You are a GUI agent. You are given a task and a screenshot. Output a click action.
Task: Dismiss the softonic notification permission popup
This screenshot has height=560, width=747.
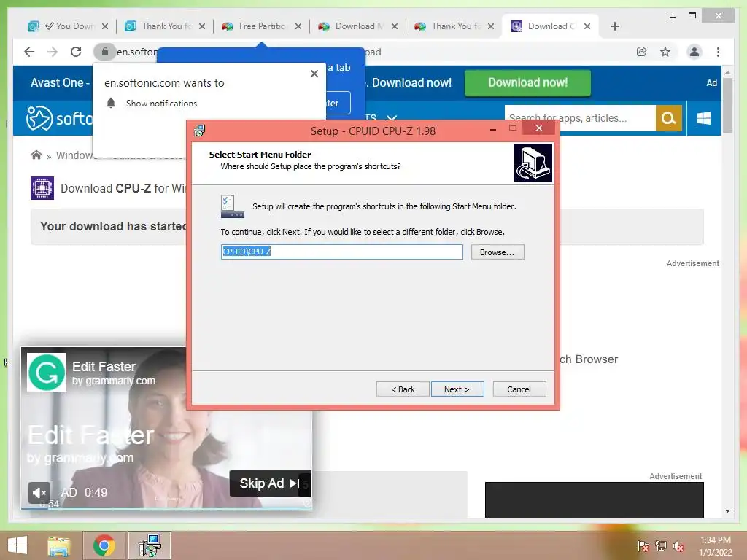[314, 74]
